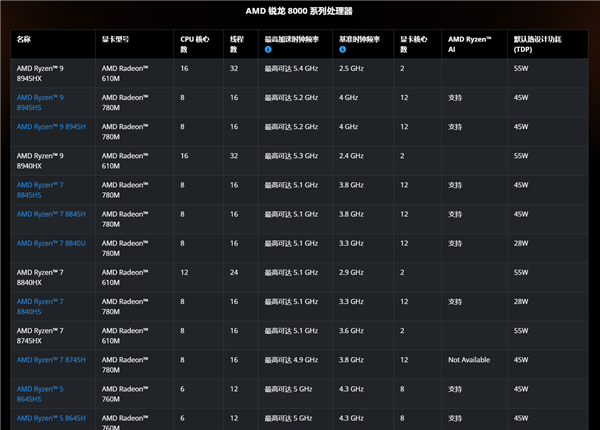Viewport: 600px width, 430px height.
Task: Click the 名称 column header
Action: tap(24, 39)
